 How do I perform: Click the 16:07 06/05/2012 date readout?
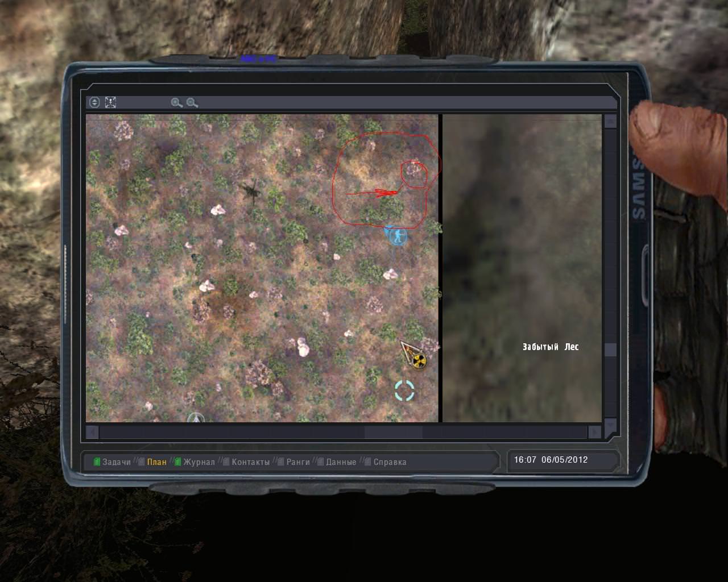coord(551,460)
